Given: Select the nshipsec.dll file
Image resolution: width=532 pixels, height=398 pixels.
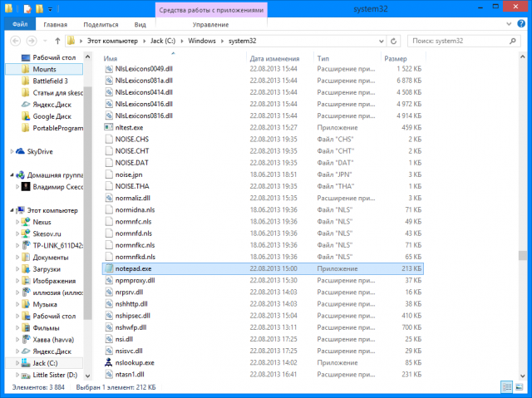Looking at the screenshot, I should click(x=263, y=316).
